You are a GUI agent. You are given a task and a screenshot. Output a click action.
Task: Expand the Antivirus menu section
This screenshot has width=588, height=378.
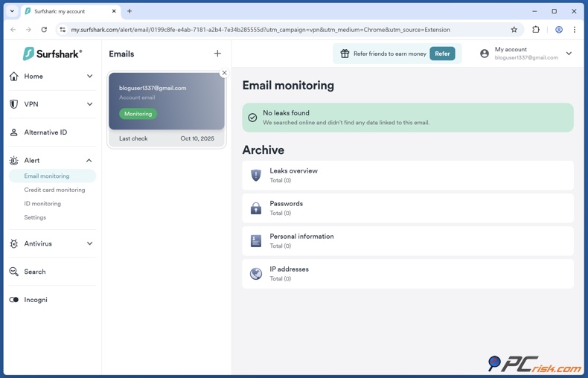point(89,244)
